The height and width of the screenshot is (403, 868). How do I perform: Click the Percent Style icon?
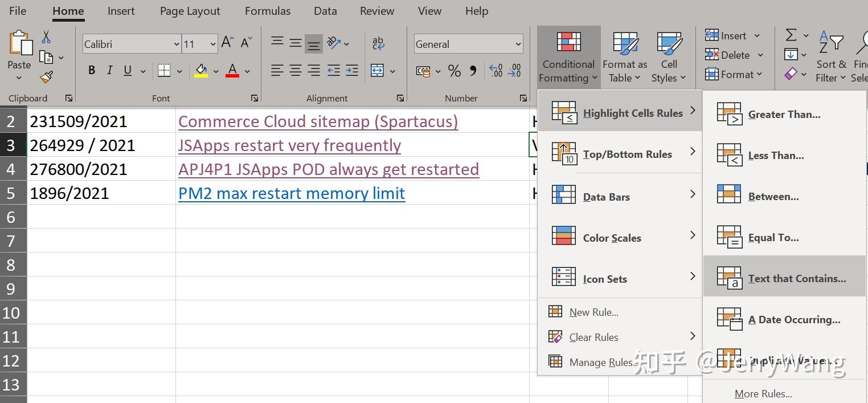pos(454,70)
